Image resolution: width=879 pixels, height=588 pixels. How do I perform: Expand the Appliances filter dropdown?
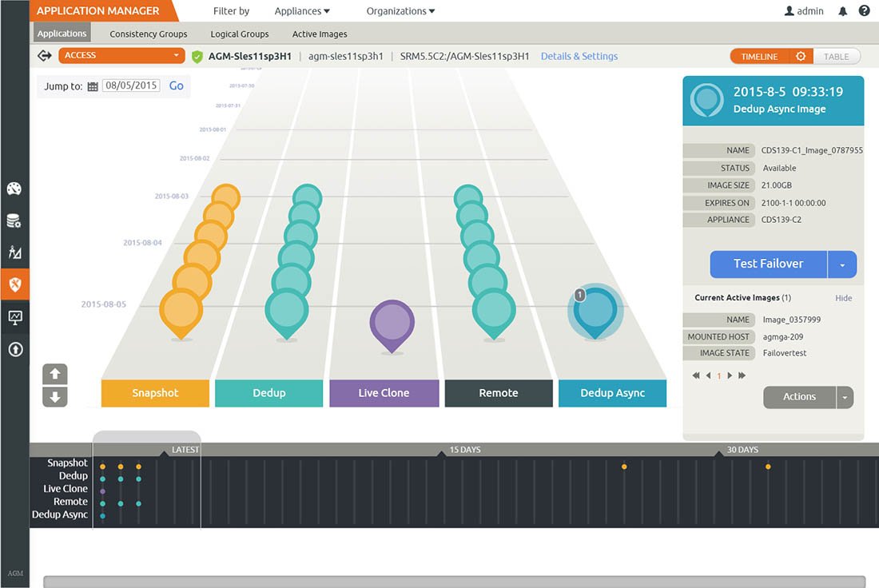coord(302,11)
